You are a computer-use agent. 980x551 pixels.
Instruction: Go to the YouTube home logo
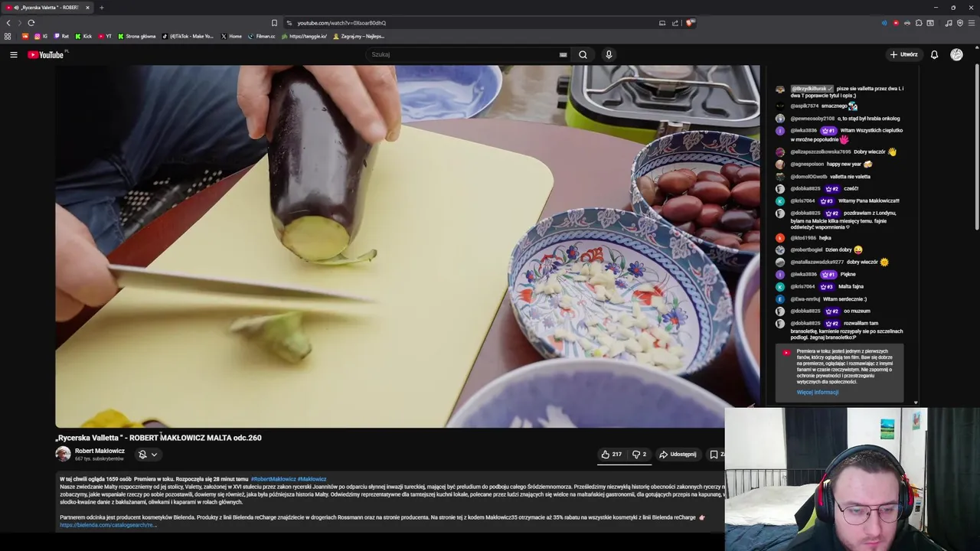pos(46,54)
